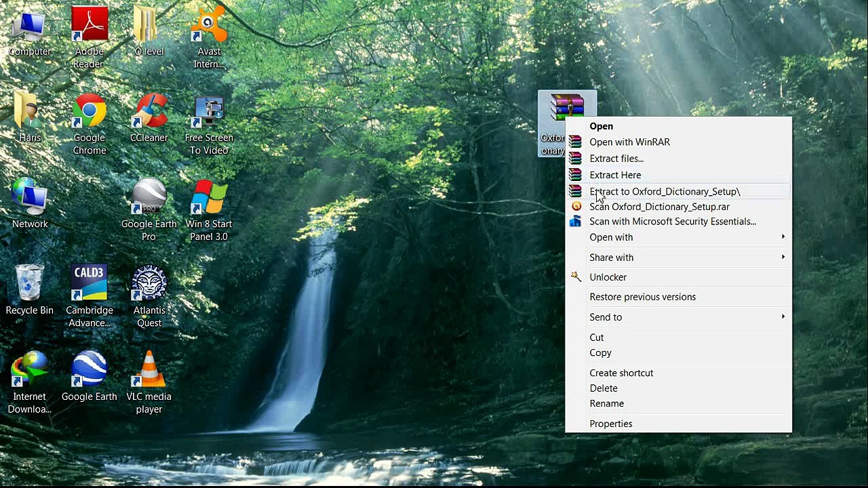
Task: Open the Share with menu entry
Action: pyautogui.click(x=678, y=258)
